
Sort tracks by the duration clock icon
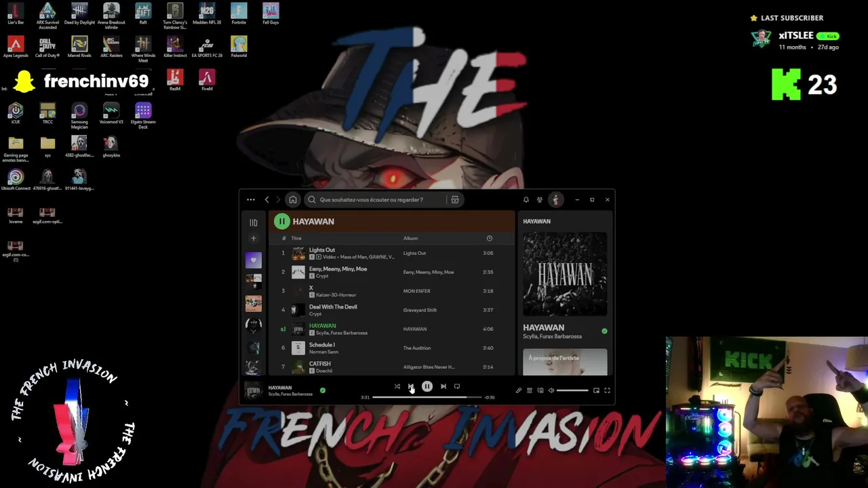490,239
